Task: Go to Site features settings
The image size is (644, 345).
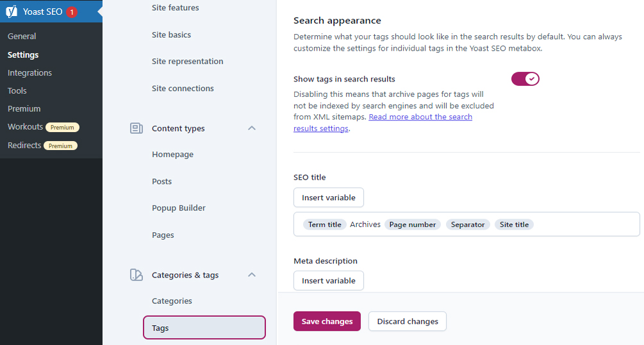Action: coord(176,8)
